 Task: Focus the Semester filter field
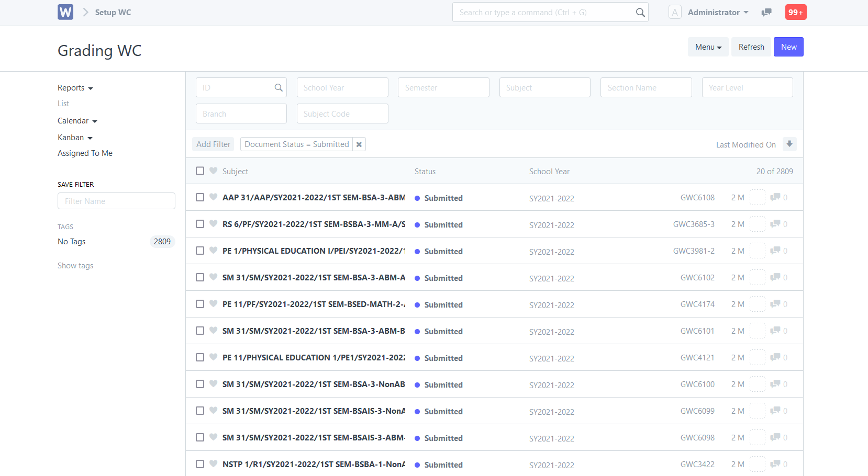[443, 87]
